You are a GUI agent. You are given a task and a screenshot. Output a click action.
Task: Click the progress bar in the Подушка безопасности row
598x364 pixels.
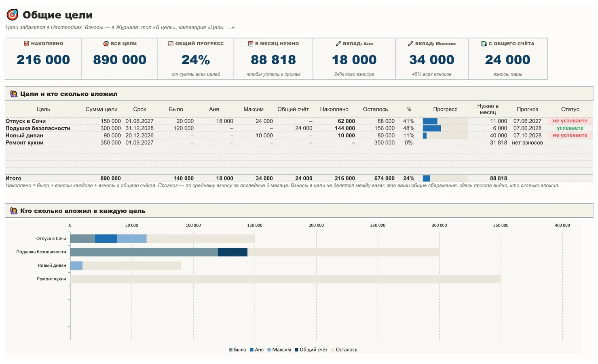click(x=445, y=128)
